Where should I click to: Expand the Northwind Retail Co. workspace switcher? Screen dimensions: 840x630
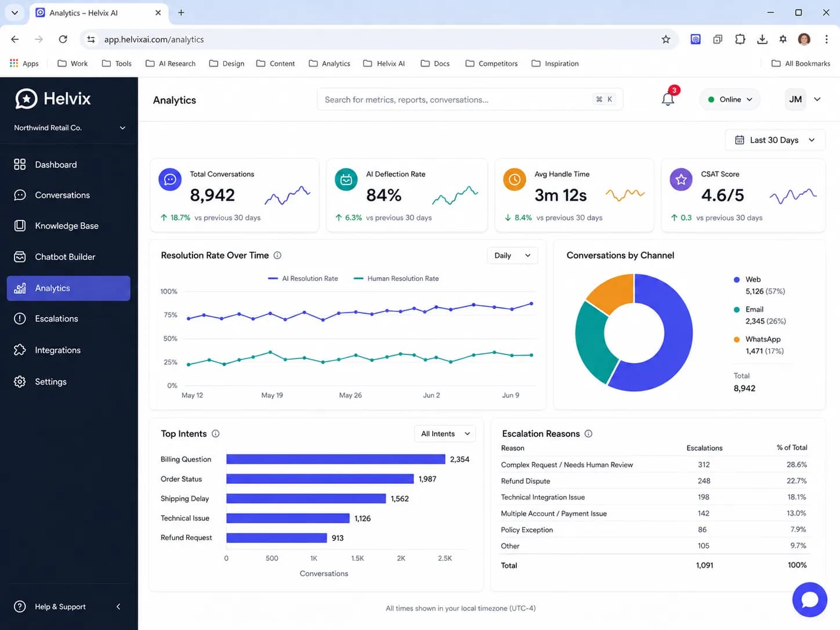70,128
